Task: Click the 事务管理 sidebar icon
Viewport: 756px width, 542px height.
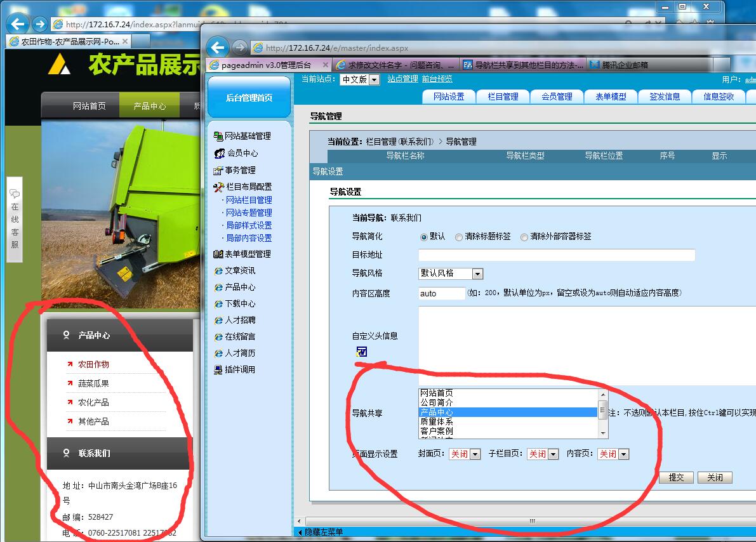Action: click(218, 170)
